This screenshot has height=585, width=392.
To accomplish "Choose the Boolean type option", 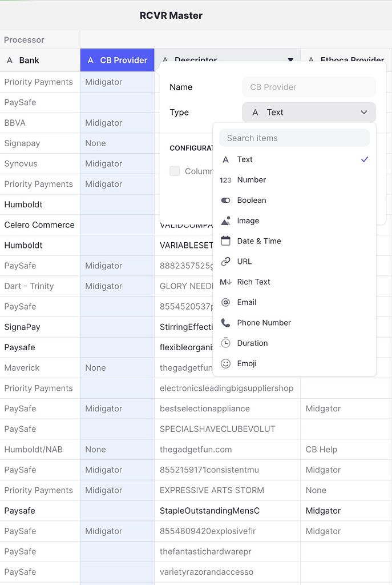I will pos(252,200).
